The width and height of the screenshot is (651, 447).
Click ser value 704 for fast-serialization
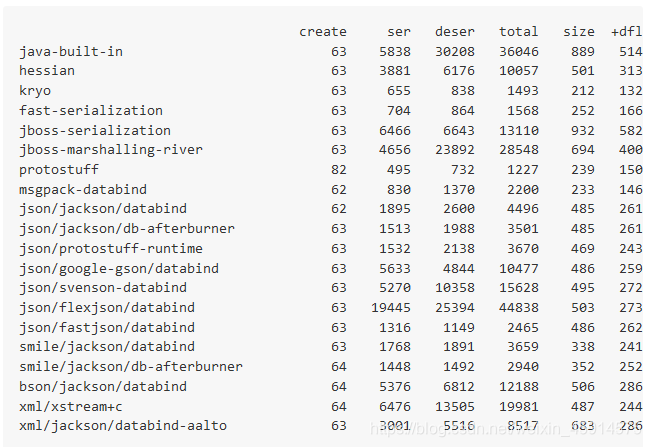point(399,111)
